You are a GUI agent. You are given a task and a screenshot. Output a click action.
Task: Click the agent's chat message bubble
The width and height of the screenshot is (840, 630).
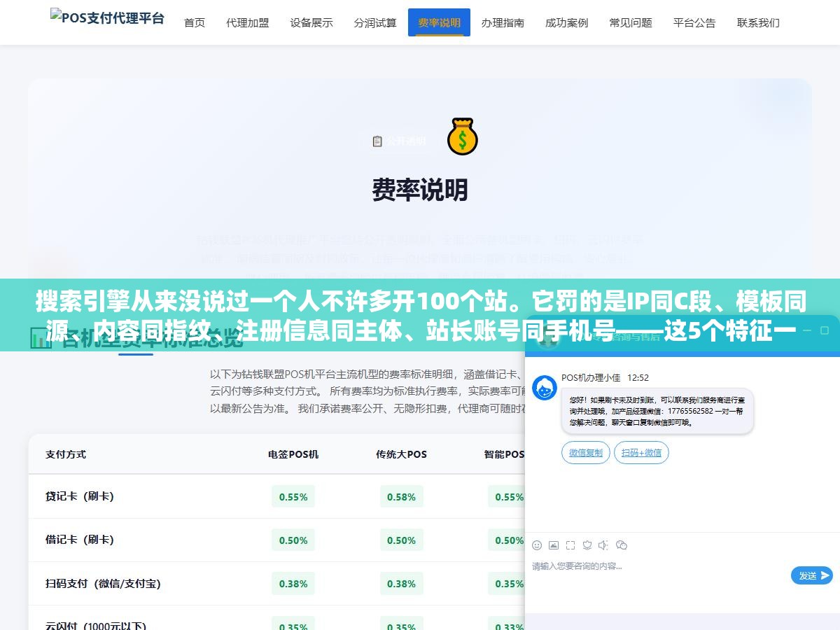click(657, 412)
